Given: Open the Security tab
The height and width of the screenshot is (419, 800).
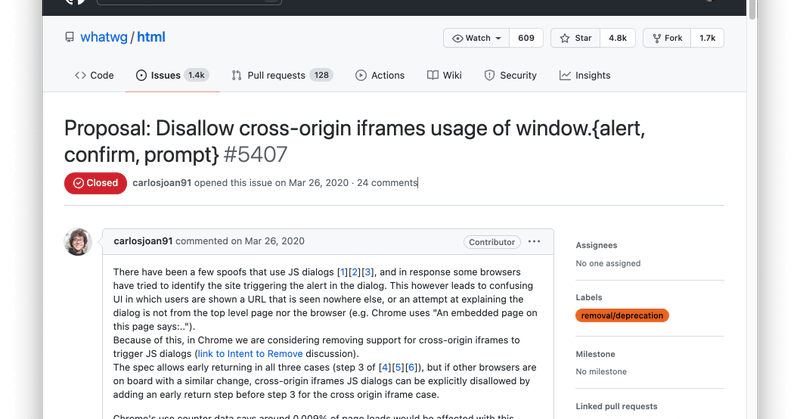Looking at the screenshot, I should pyautogui.click(x=511, y=76).
